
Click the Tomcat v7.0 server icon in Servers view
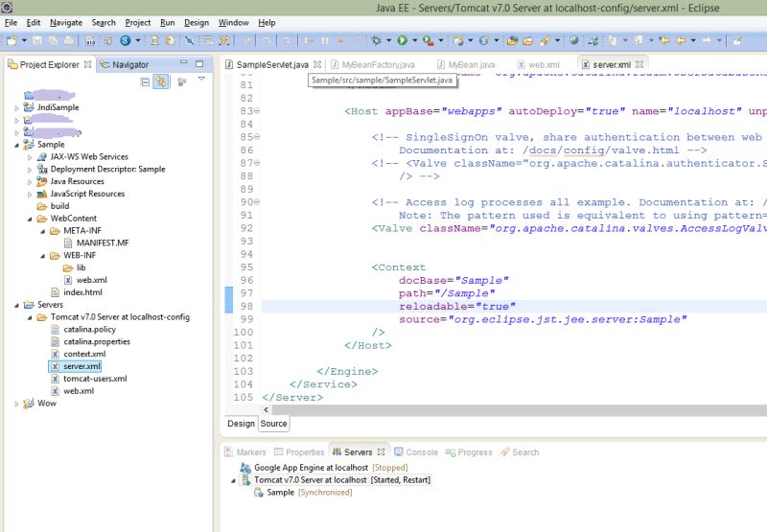pos(246,480)
